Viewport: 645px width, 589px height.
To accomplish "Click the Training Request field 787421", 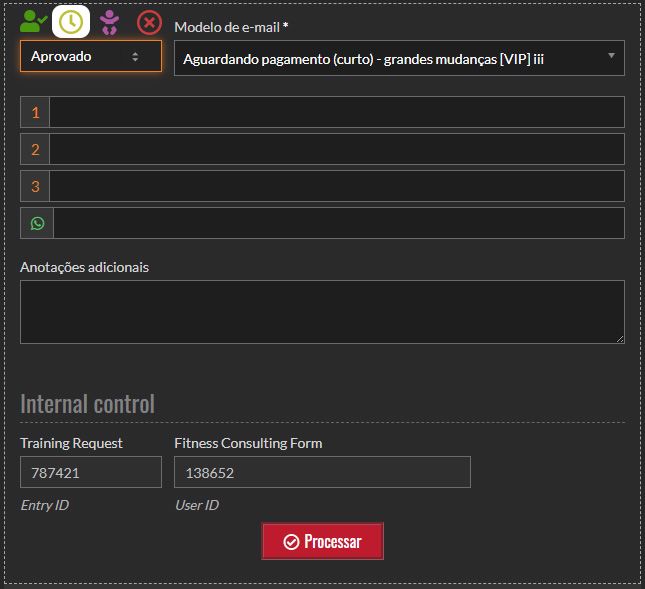I will coord(90,472).
